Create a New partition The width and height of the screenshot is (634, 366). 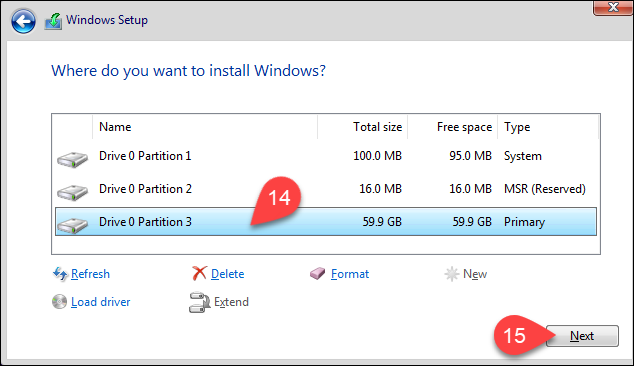click(x=475, y=274)
